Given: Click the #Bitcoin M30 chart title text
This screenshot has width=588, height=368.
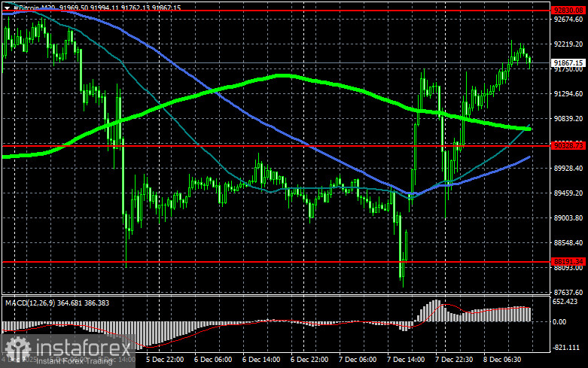Looking at the screenshot, I should (35, 8).
